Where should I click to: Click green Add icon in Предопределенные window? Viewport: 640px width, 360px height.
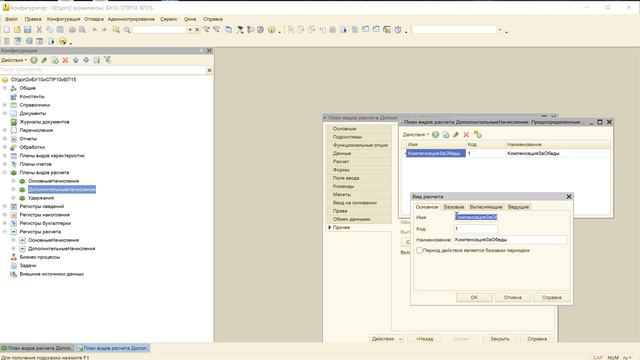436,135
